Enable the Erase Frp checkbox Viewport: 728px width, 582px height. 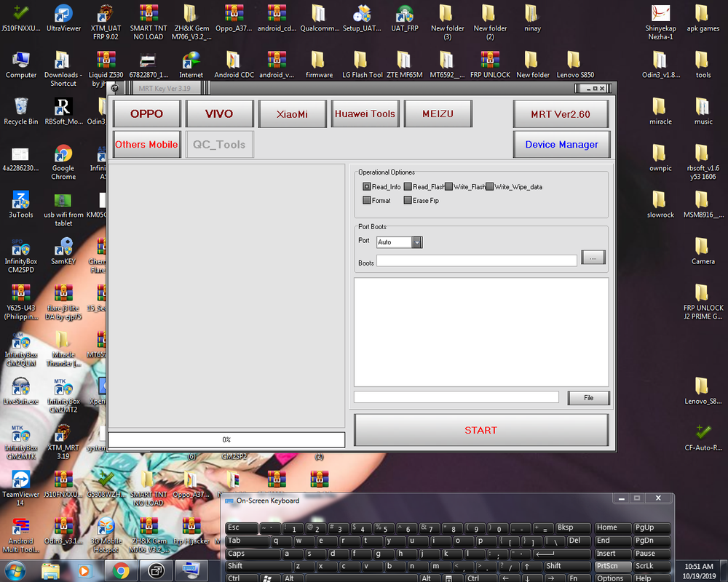coord(408,200)
